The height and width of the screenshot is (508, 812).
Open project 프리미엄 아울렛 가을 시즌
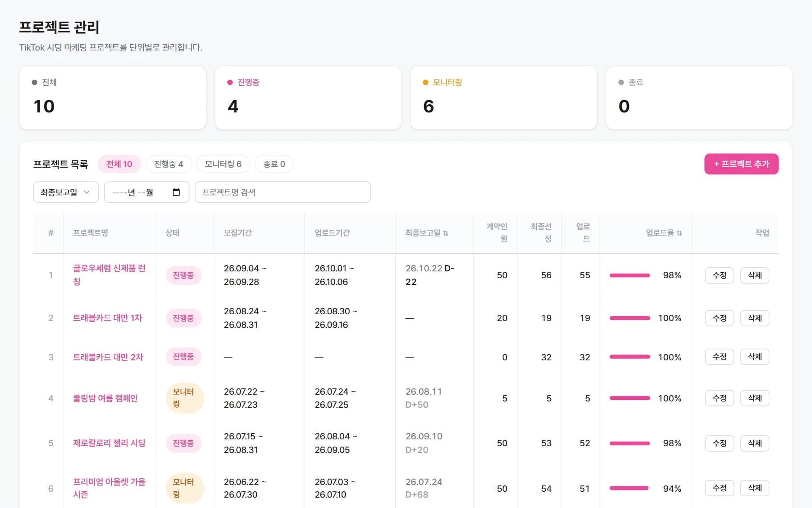(x=109, y=488)
